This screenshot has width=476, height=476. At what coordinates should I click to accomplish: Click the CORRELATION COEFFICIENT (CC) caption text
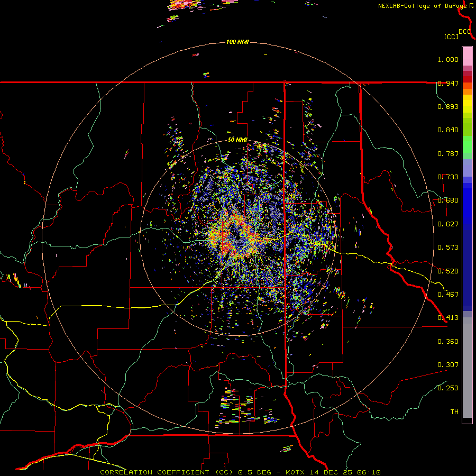167,472
